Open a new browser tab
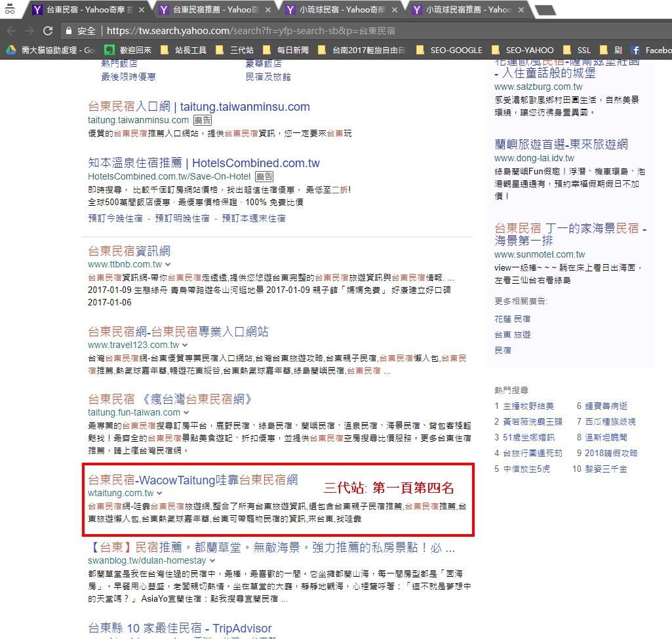The width and height of the screenshot is (672, 639). 545,10
